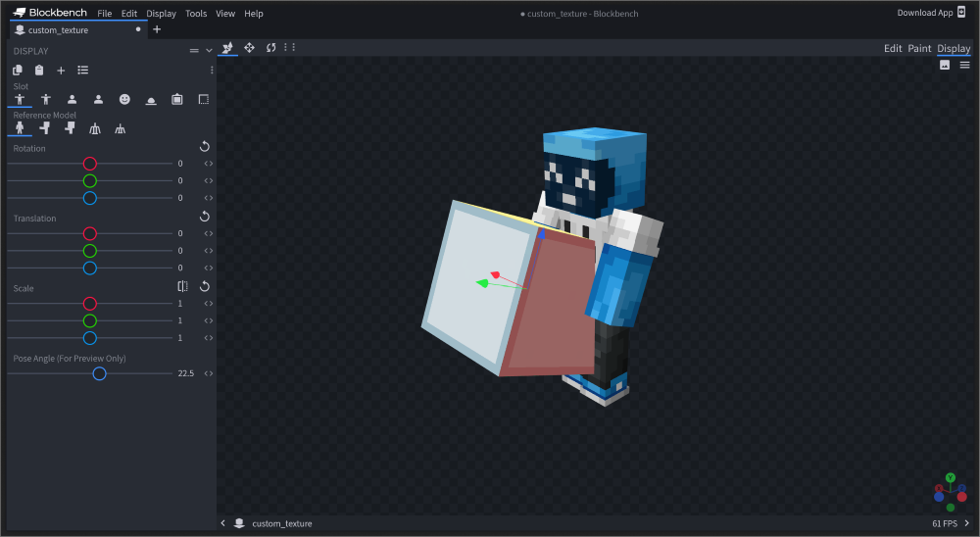Add a new tab with plus button
The width and height of the screenshot is (980, 537).
tap(157, 30)
